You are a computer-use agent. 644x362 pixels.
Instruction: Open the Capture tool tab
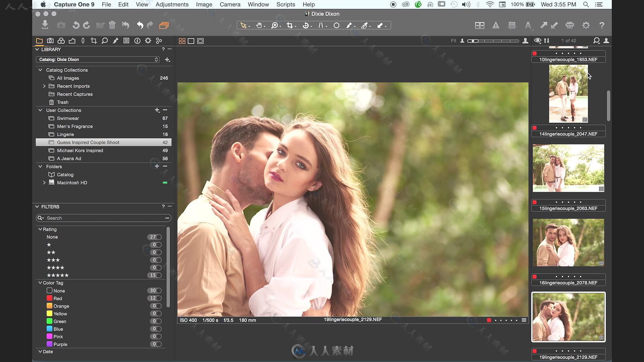coord(50,41)
